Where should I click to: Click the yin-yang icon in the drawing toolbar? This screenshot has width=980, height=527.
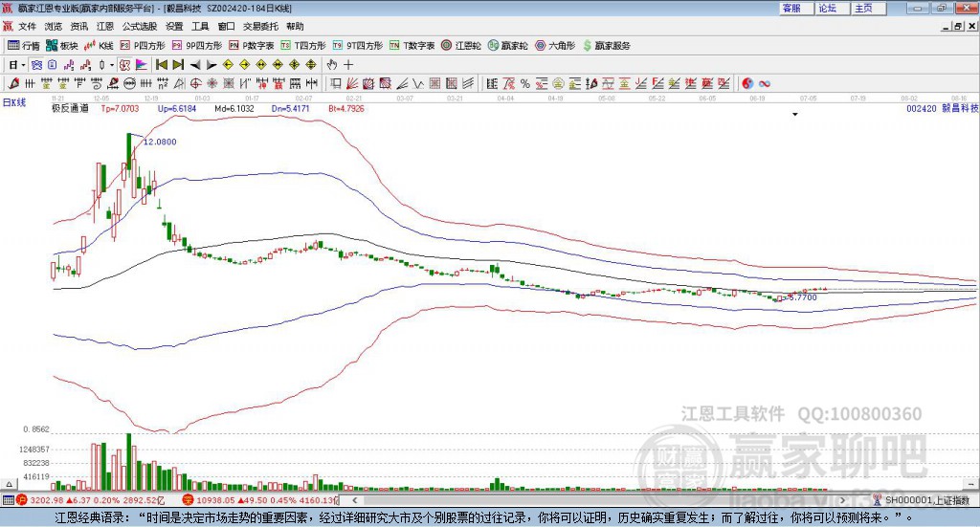point(747,83)
